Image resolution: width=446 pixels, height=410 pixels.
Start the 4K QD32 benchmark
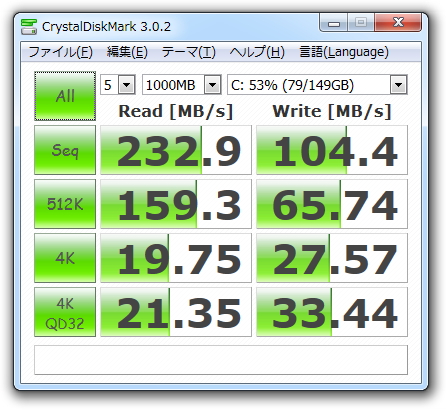click(65, 312)
